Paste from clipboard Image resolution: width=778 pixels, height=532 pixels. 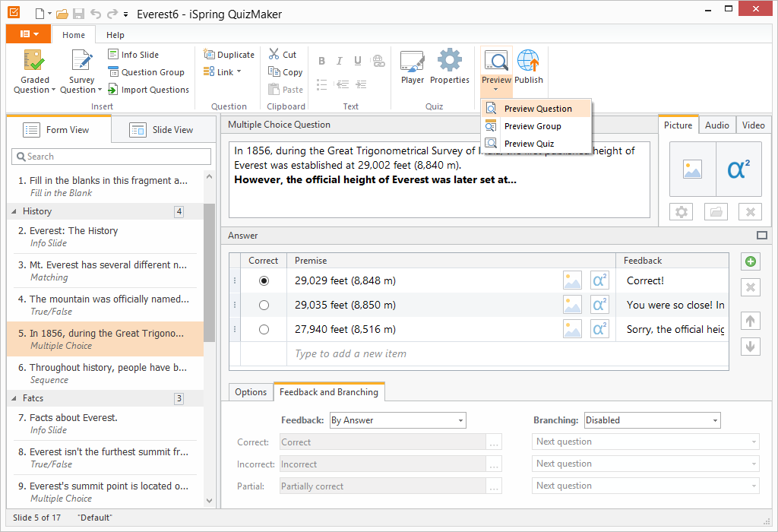coord(286,90)
